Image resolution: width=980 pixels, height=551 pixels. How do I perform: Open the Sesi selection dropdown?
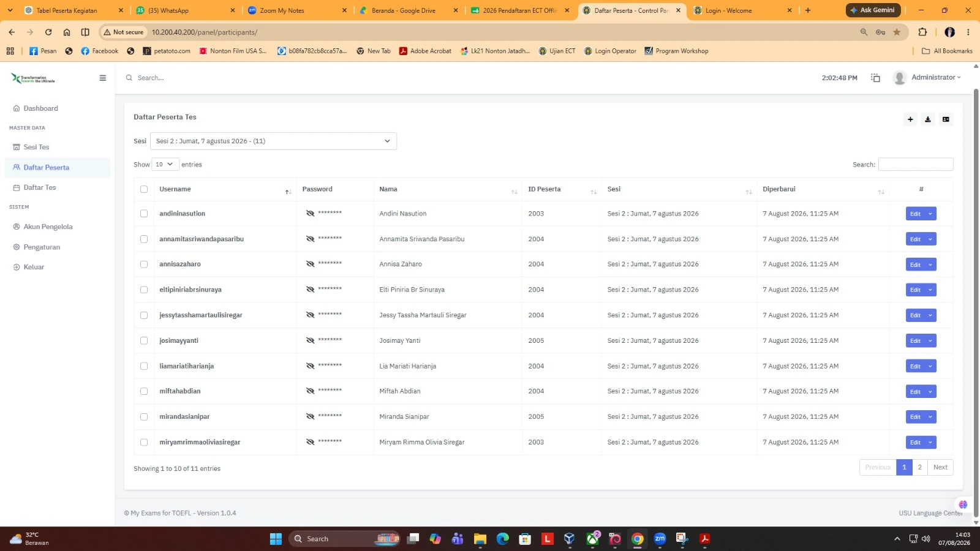[273, 141]
